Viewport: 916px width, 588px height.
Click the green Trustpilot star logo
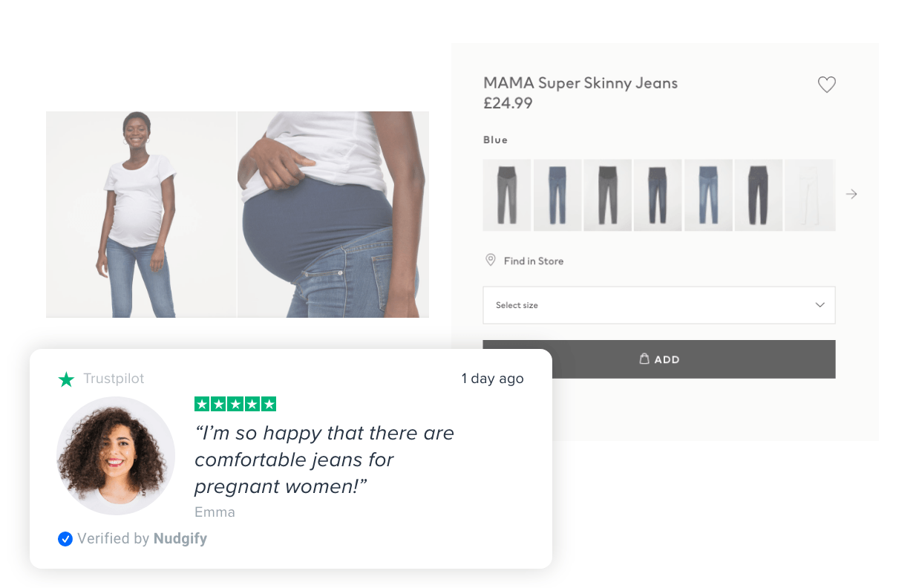[x=66, y=379]
